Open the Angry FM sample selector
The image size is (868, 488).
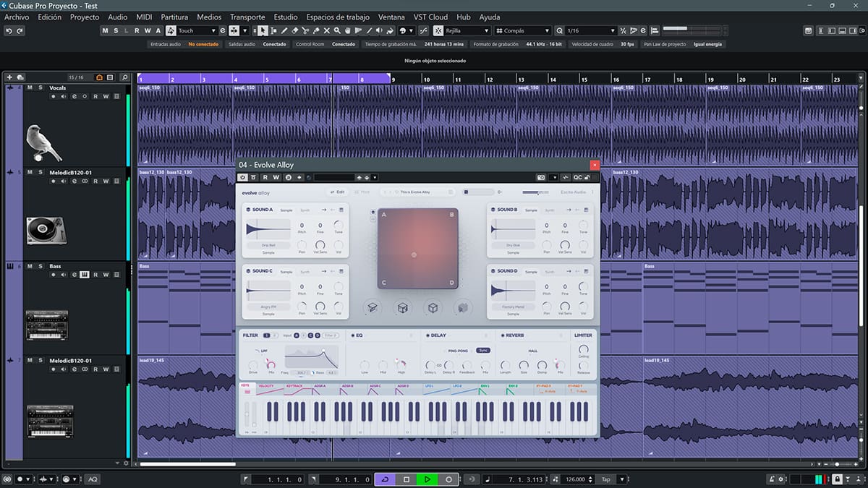click(268, 307)
